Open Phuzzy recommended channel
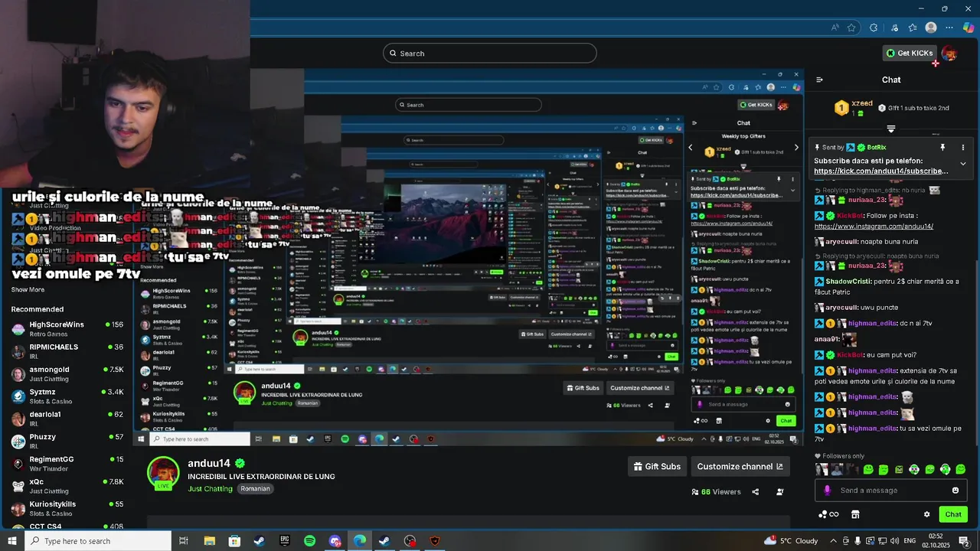The width and height of the screenshot is (980, 551). (x=67, y=441)
